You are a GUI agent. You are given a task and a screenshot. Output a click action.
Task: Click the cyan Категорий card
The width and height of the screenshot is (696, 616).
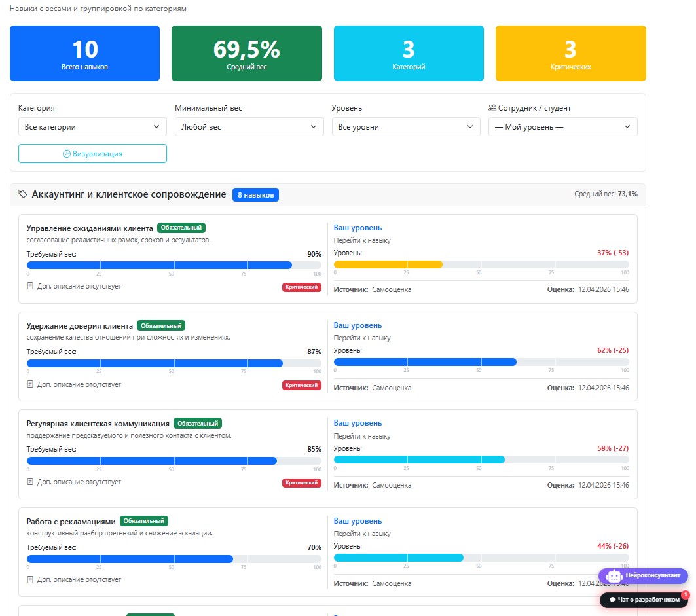pyautogui.click(x=409, y=53)
